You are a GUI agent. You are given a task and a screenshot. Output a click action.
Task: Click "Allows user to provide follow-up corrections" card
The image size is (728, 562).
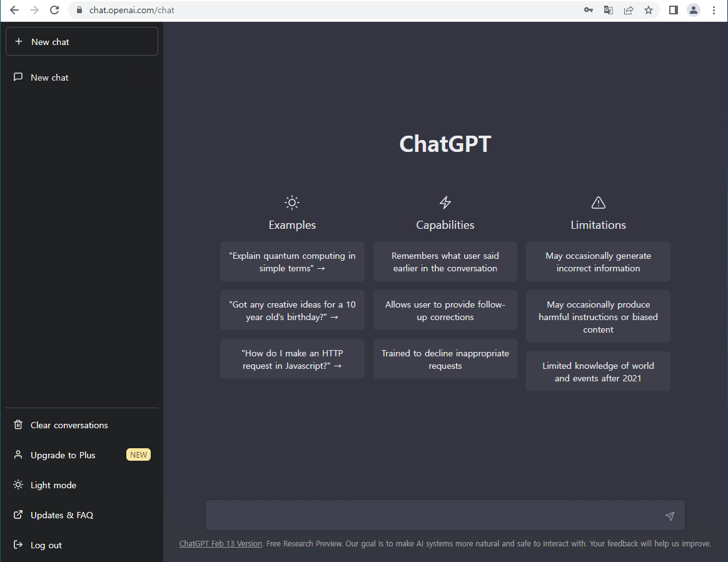(x=445, y=310)
